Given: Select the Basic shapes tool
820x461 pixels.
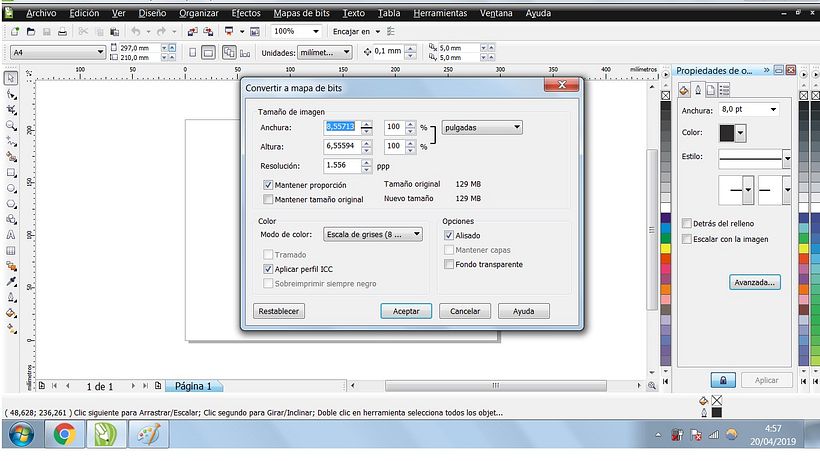Looking at the screenshot, I should click(10, 220).
